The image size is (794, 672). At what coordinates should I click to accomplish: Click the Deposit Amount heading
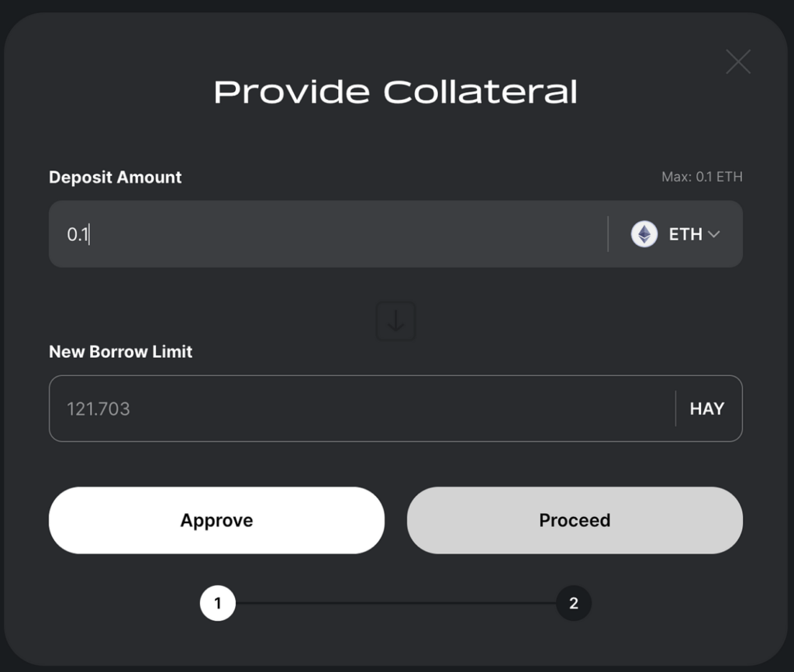tap(115, 177)
